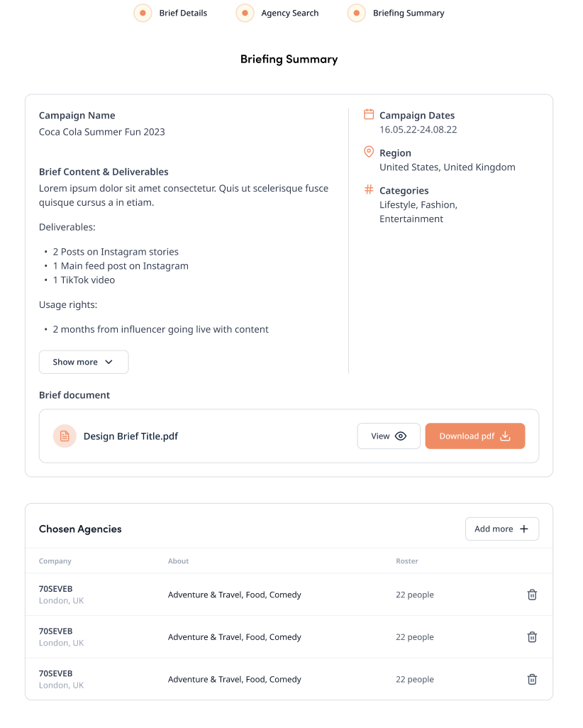Delete the first 70SEVEB agency row
Image resolution: width=583 pixels, height=728 pixels.
click(x=532, y=595)
